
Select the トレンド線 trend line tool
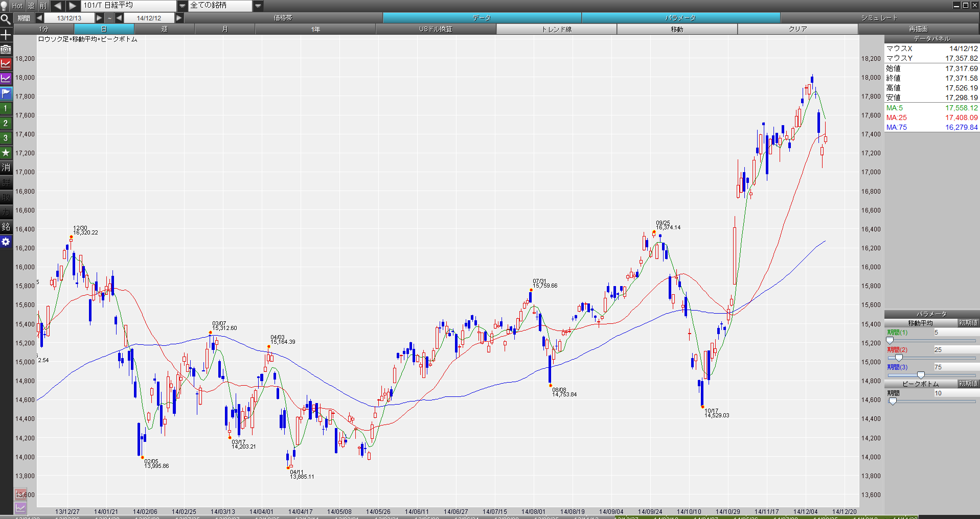[x=557, y=29]
